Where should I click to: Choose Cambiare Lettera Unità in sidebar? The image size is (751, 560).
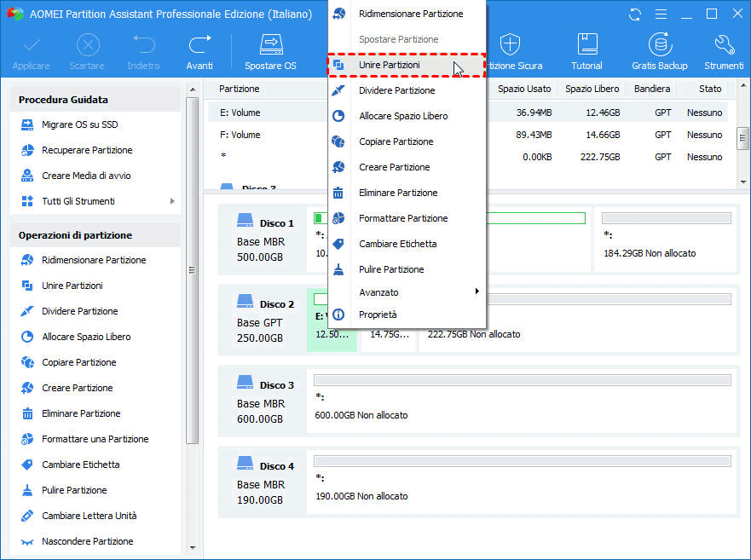90,516
